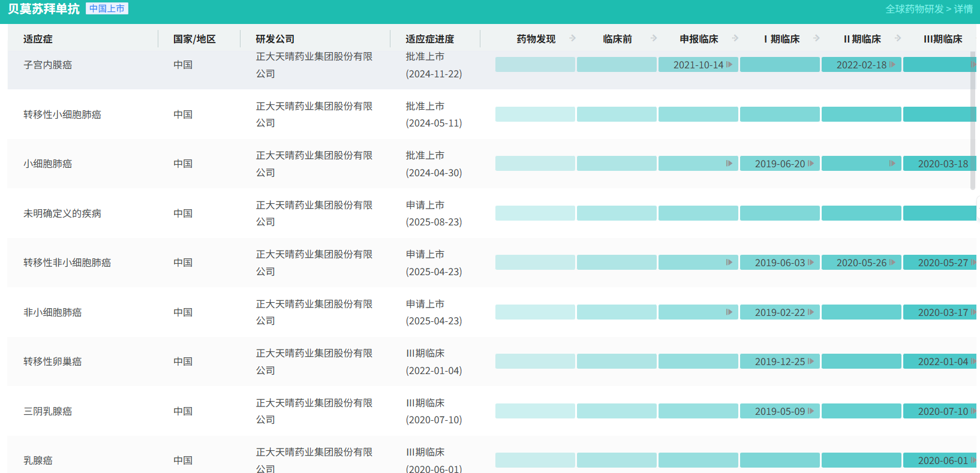The width and height of the screenshot is (980, 473).
Task: Click III期临床 (2020-07-10) progress cell
Action: tap(434, 411)
